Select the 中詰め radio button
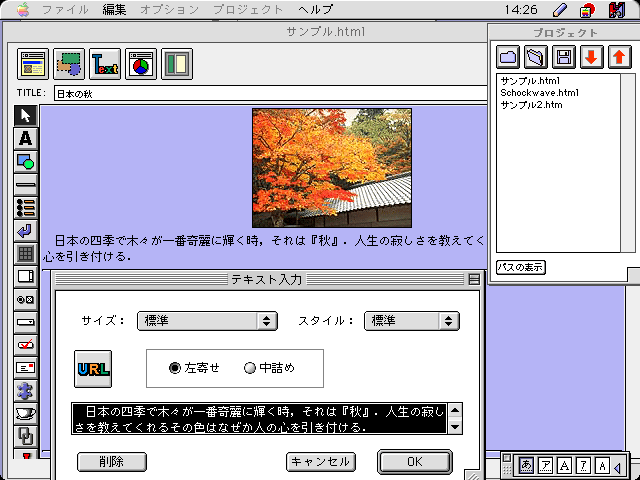Image resolution: width=640 pixels, height=480 pixels. tap(249, 368)
